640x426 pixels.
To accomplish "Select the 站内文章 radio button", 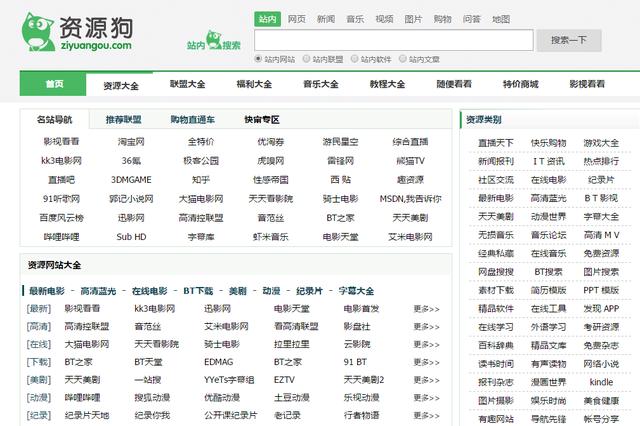I will point(402,59).
